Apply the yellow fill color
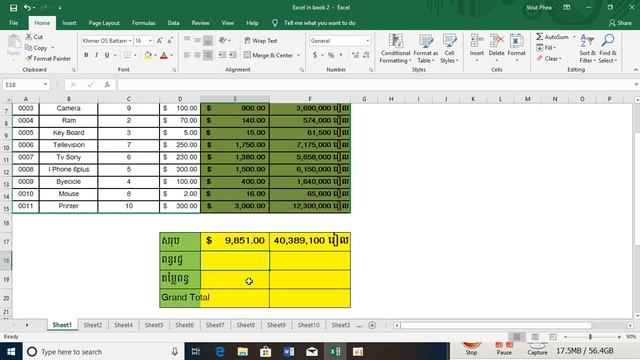 click(x=148, y=55)
